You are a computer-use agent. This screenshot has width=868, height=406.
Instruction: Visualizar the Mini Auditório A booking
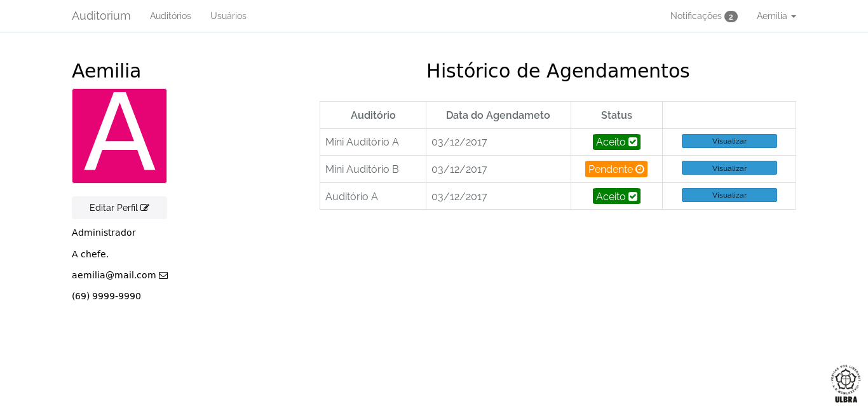(x=729, y=141)
